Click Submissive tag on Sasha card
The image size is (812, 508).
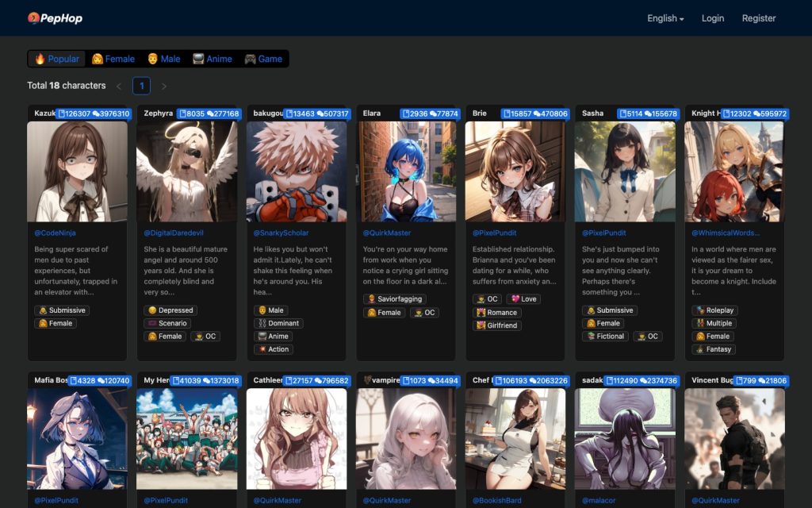pos(610,310)
